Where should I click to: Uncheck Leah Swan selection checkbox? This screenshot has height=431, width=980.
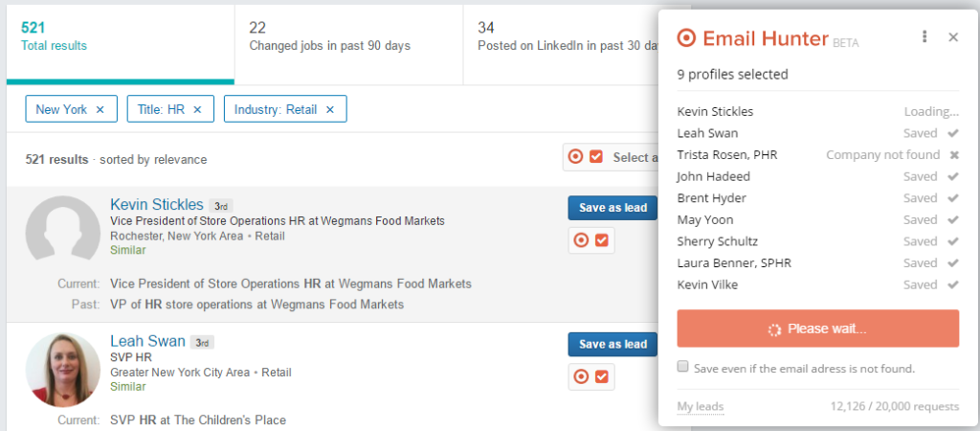click(602, 376)
